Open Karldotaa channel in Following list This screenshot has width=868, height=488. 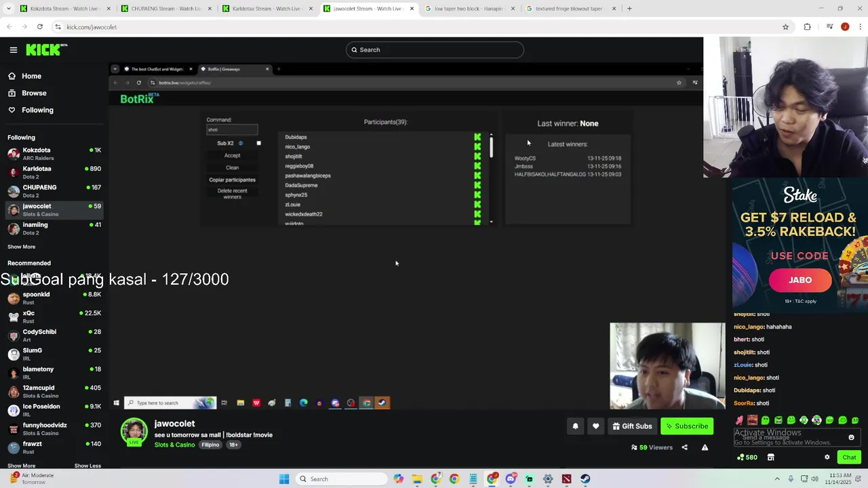(x=54, y=172)
